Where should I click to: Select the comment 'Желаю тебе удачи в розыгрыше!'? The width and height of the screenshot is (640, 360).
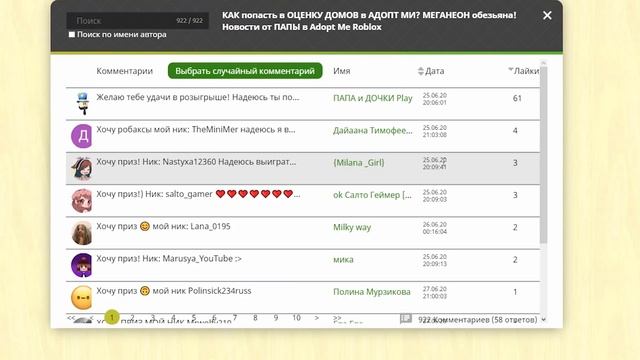(x=198, y=98)
